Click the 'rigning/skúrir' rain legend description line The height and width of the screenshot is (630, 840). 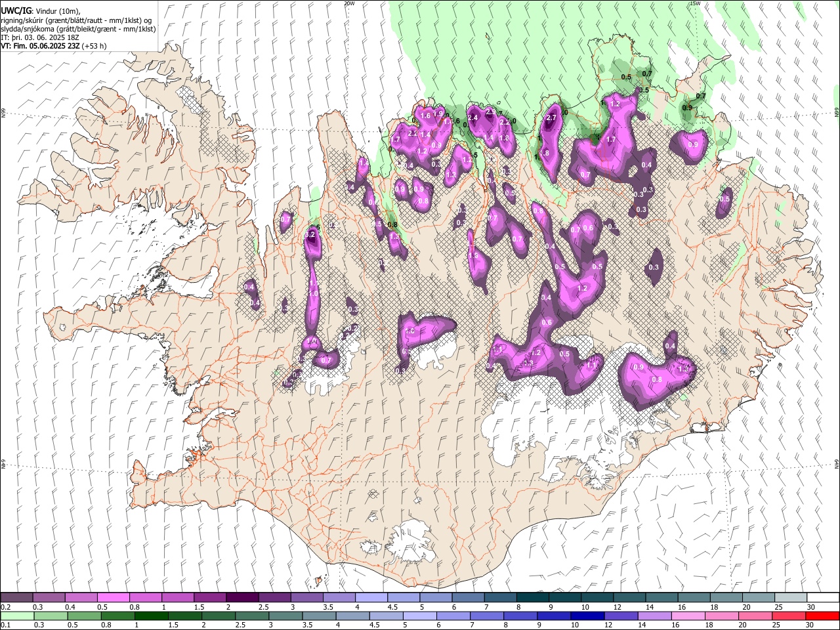coord(75,20)
